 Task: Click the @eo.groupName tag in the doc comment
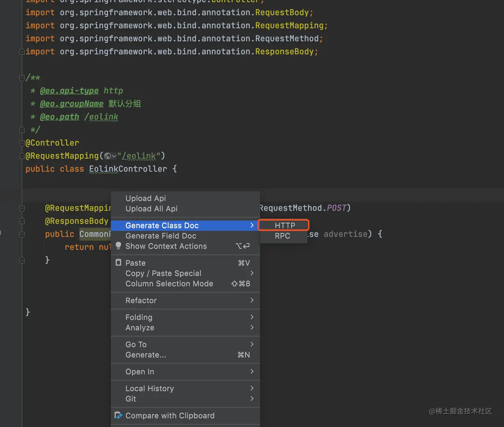tap(72, 104)
